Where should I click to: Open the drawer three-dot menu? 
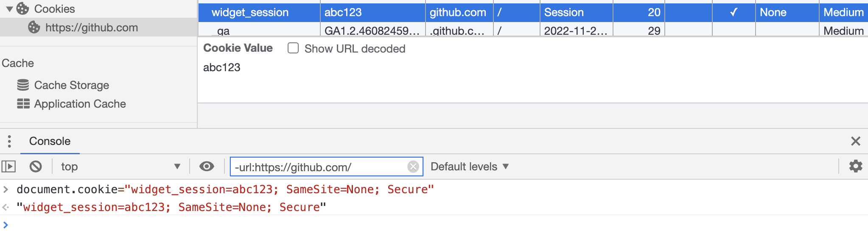click(9, 141)
